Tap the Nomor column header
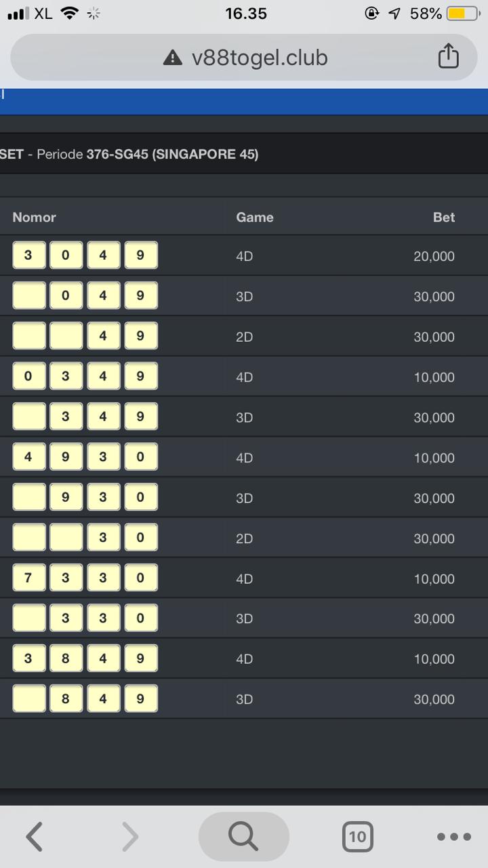This screenshot has height=868, width=488. pyautogui.click(x=34, y=217)
